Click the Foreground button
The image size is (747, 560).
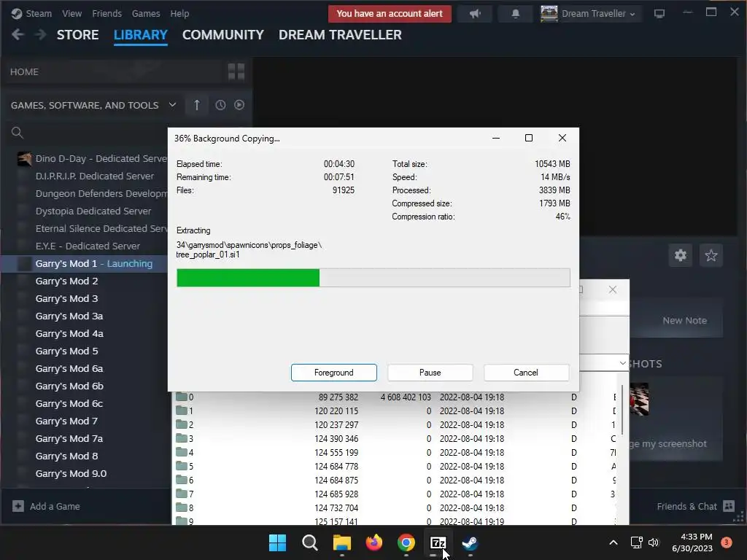[x=334, y=373]
